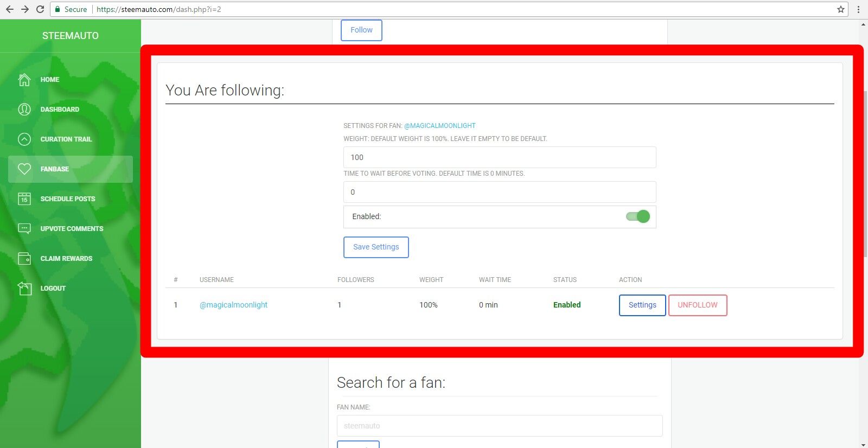Viewport: 868px width, 448px height.
Task: Click the green Enabled status text
Action: click(x=567, y=305)
